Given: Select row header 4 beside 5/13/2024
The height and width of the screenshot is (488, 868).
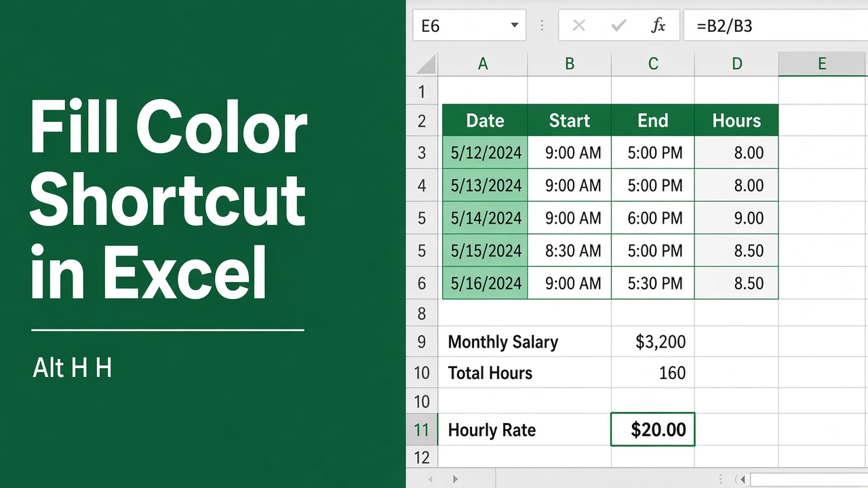Looking at the screenshot, I should 422,185.
